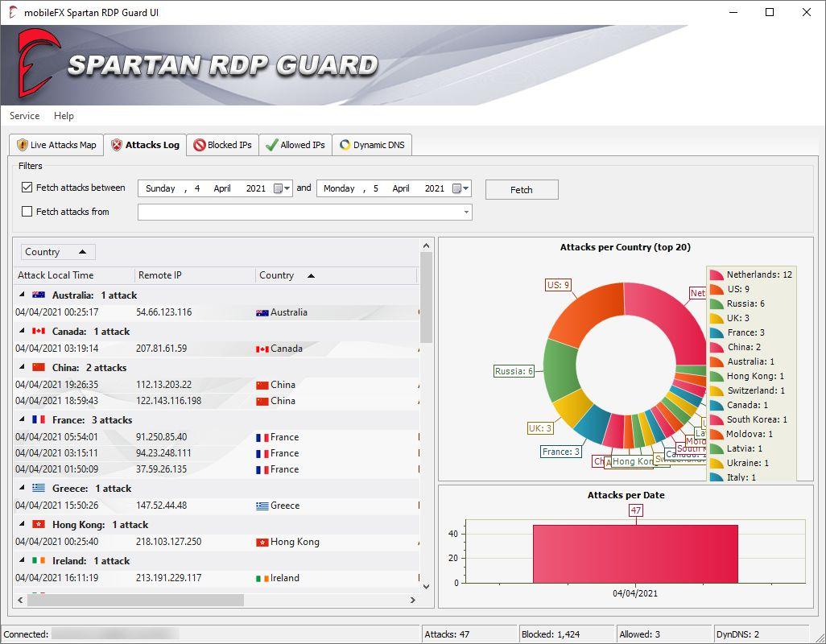This screenshot has width=826, height=644.
Task: Click Netherlands: 12 legend color swatch
Action: [717, 275]
